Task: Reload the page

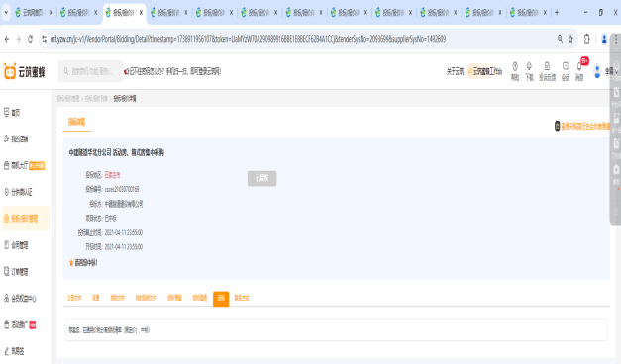Action: tap(30, 39)
